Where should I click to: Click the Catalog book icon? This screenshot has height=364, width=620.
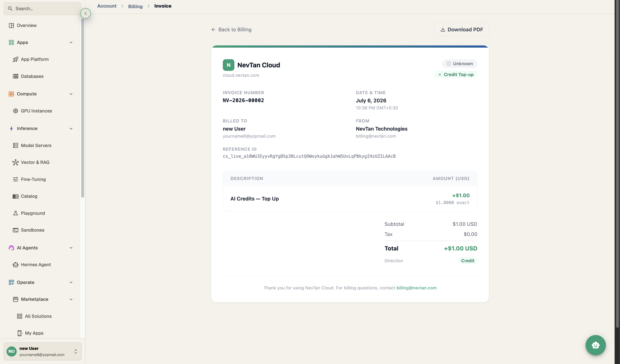click(x=16, y=196)
